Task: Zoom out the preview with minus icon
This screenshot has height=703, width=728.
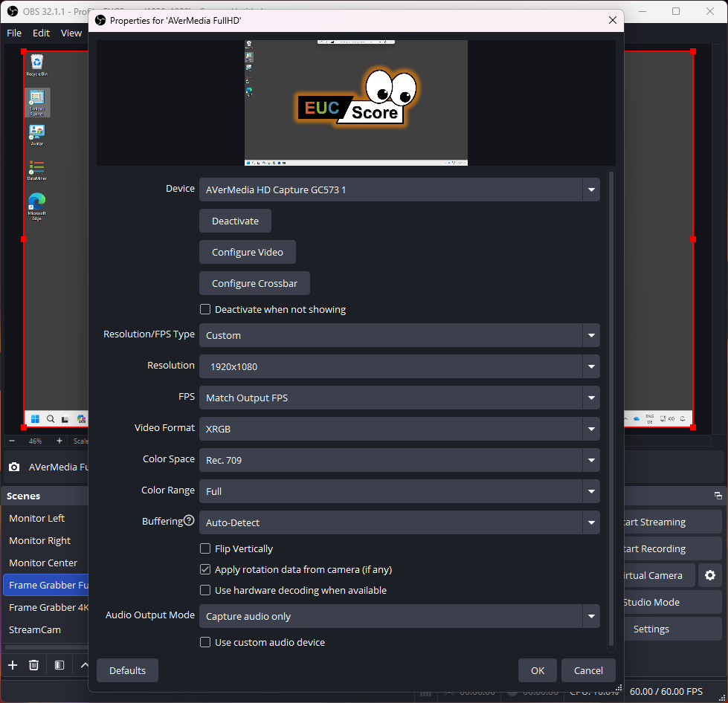Action: [x=10, y=440]
